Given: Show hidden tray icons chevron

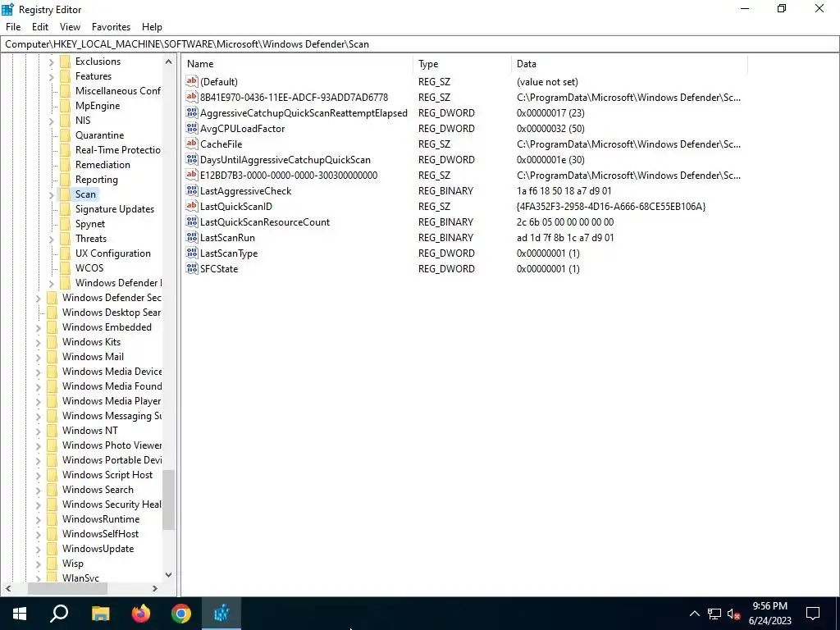Looking at the screenshot, I should point(694,614).
